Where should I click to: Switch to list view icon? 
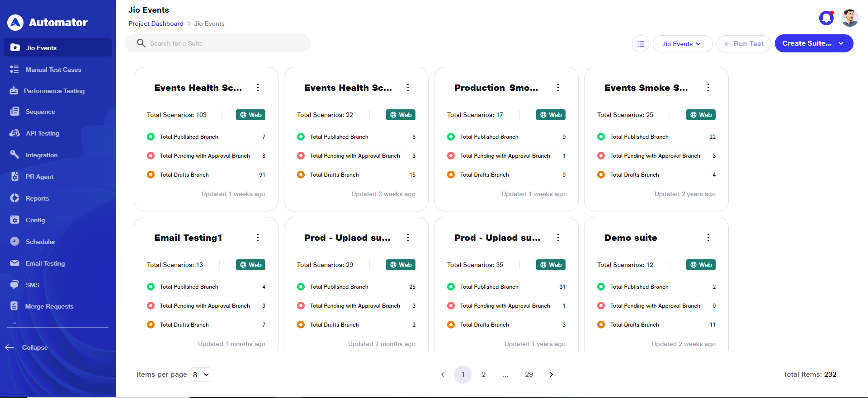(640, 44)
